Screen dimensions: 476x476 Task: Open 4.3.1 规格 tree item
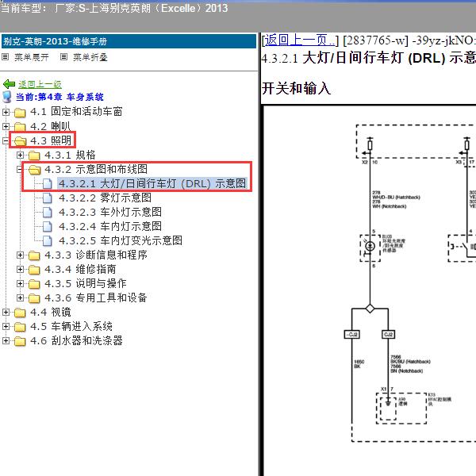click(70, 155)
